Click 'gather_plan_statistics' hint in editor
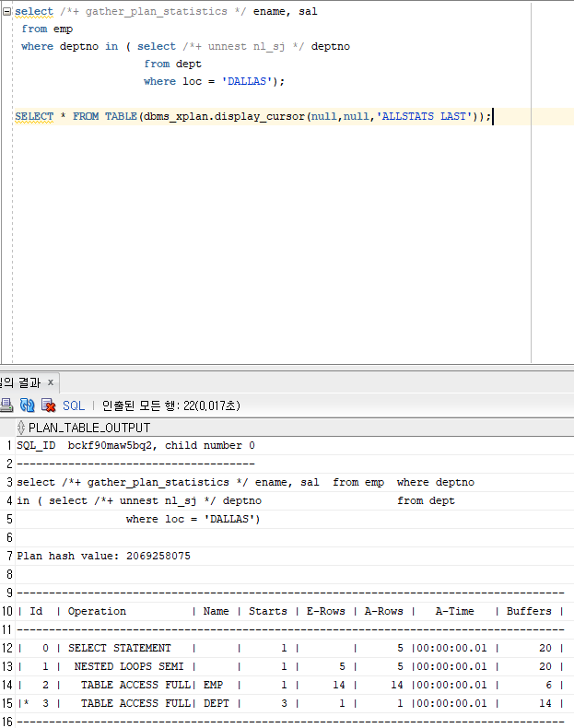Screen dimensions: 574x728 point(157,12)
